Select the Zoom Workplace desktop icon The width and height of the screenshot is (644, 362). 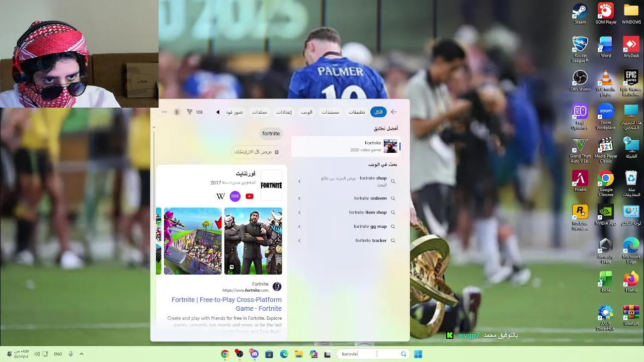tap(606, 117)
